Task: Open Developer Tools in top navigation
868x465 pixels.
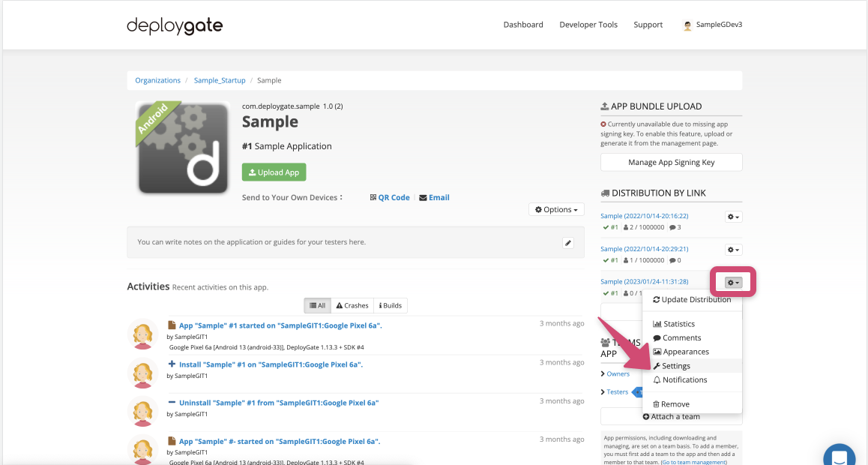Action: click(588, 25)
